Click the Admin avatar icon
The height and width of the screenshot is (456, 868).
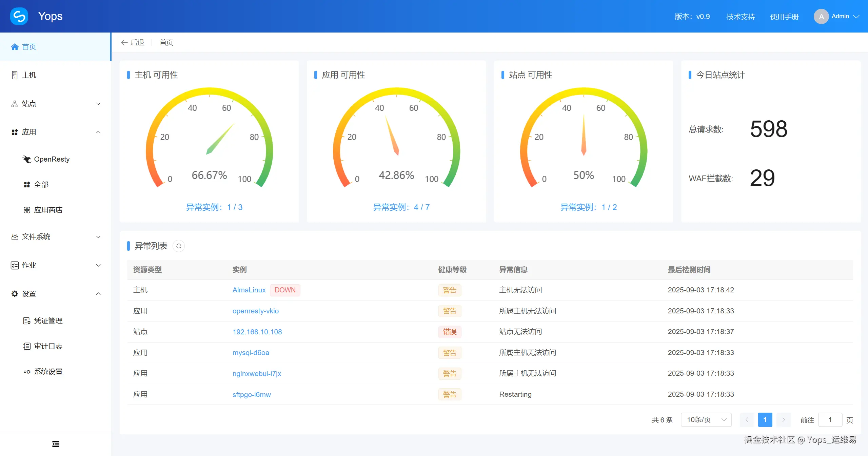[821, 16]
